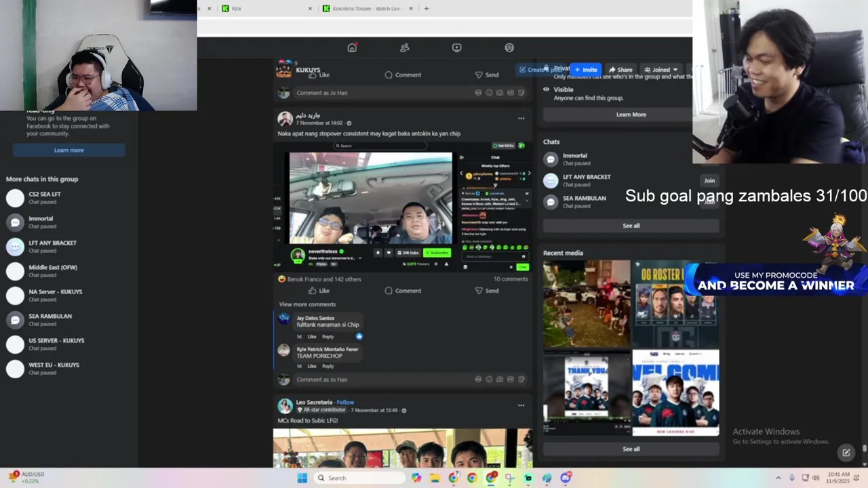Open the US SERVER - KUKUYS chat

click(68, 344)
